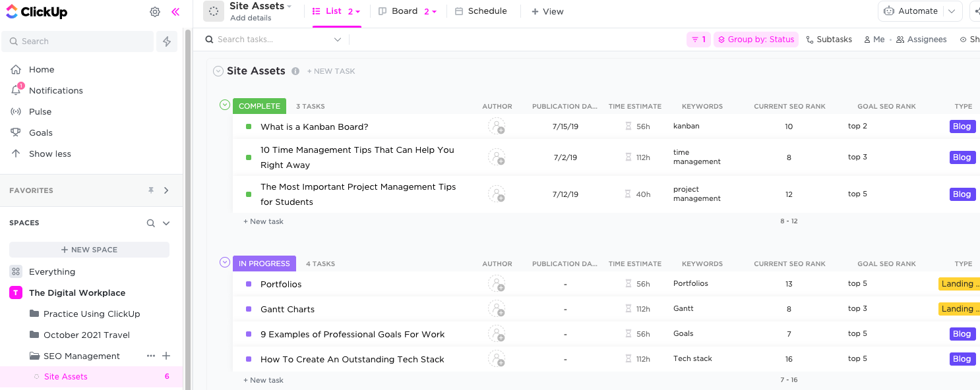Click the search icon in Spaces header

point(151,223)
